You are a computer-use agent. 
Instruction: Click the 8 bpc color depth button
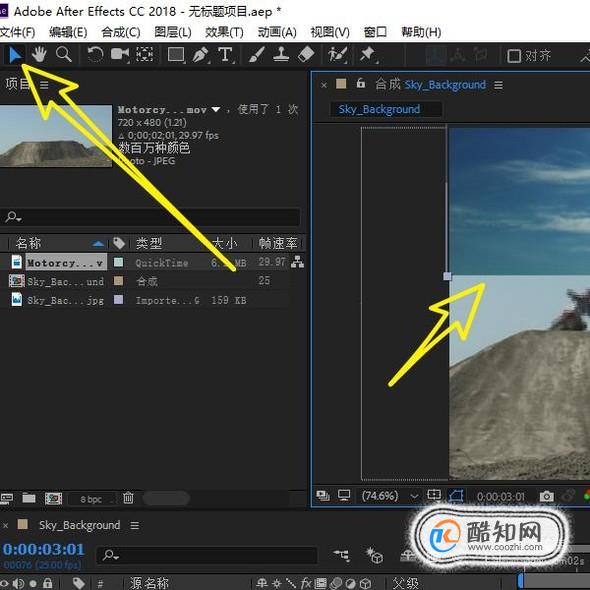(x=91, y=499)
